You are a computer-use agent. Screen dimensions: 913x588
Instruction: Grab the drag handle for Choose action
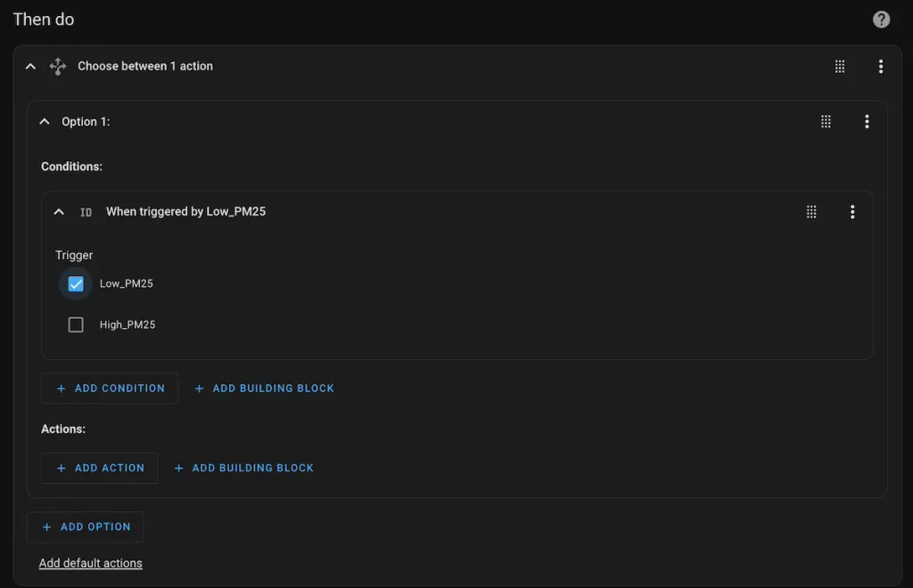[840, 66]
